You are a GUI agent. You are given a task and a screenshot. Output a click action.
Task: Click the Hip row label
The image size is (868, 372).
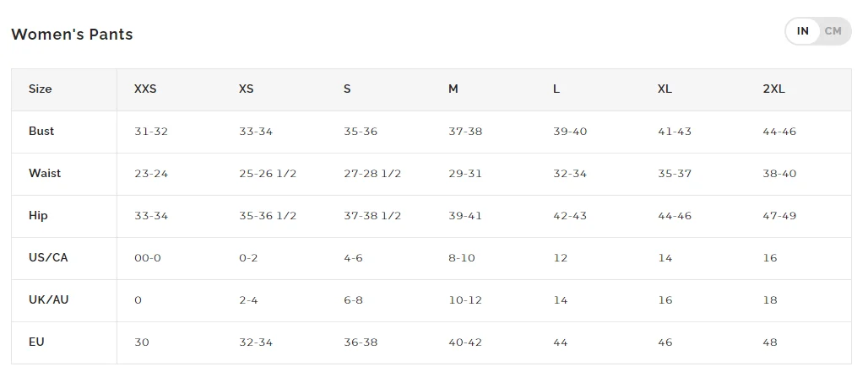pos(38,215)
